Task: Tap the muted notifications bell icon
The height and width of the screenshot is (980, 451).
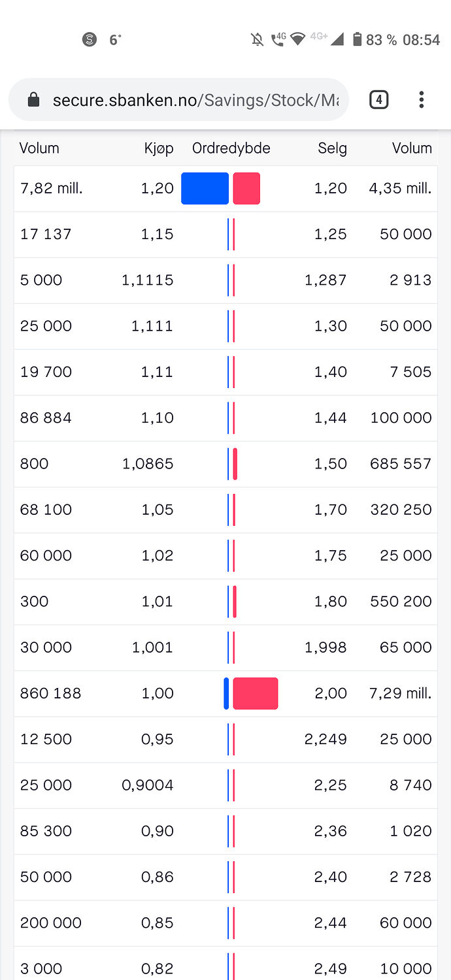Action: 258,40
